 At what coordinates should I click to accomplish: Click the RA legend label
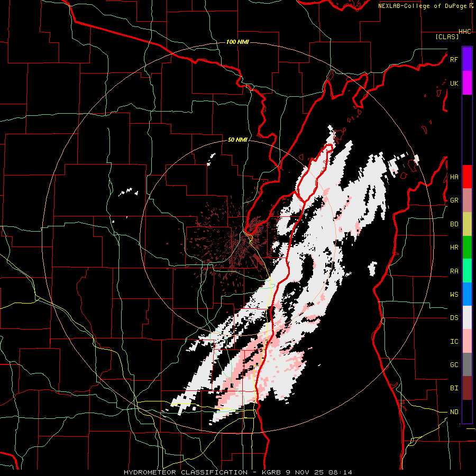click(454, 271)
